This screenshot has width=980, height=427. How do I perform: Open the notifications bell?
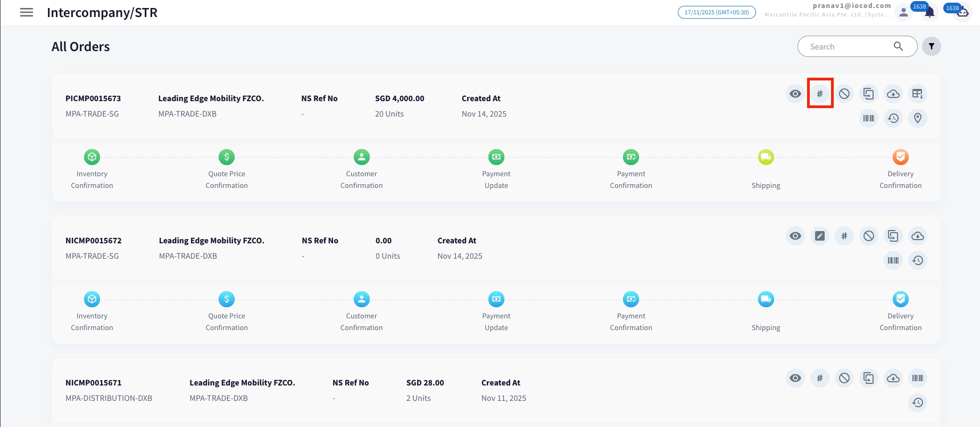click(929, 13)
